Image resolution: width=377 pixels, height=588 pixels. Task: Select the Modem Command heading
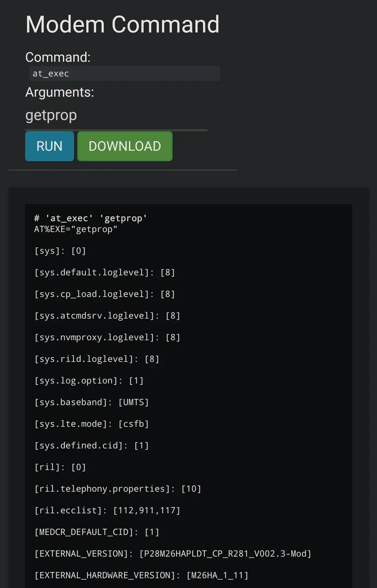[x=123, y=24]
